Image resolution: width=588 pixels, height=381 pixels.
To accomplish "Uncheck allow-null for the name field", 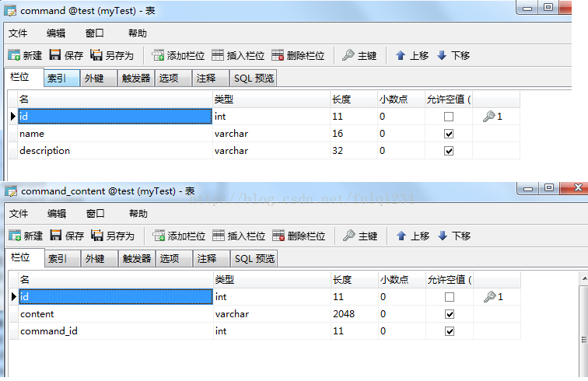I will 449,134.
